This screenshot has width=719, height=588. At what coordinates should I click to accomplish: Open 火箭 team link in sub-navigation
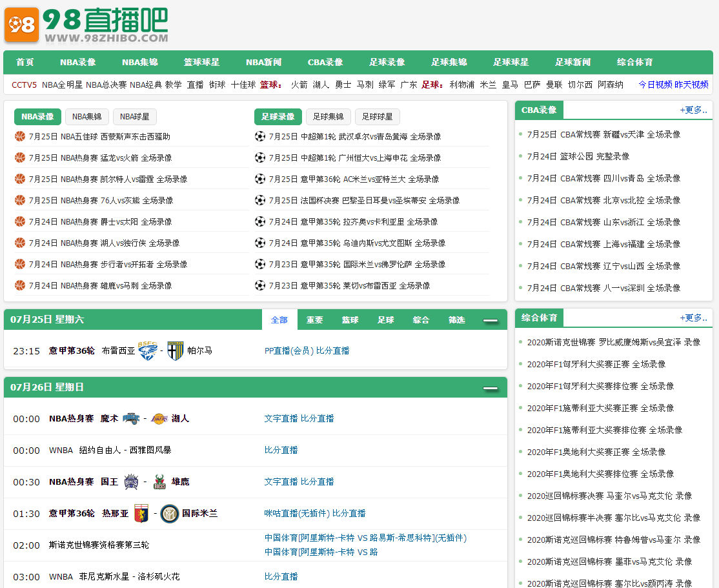(x=299, y=85)
